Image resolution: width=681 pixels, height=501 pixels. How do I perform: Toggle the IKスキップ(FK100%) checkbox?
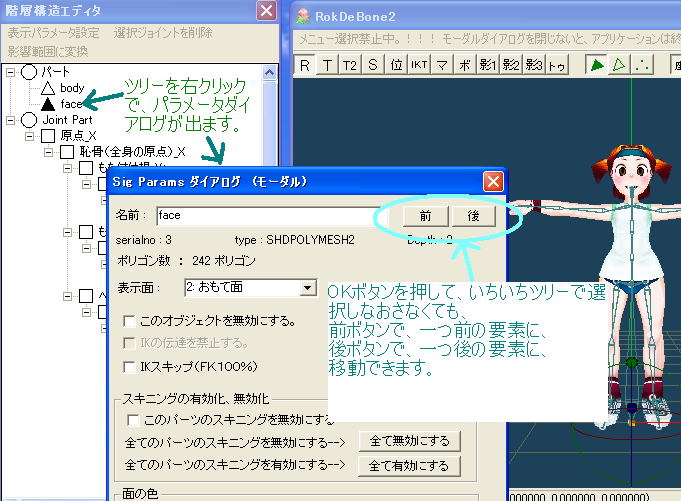[x=129, y=364]
